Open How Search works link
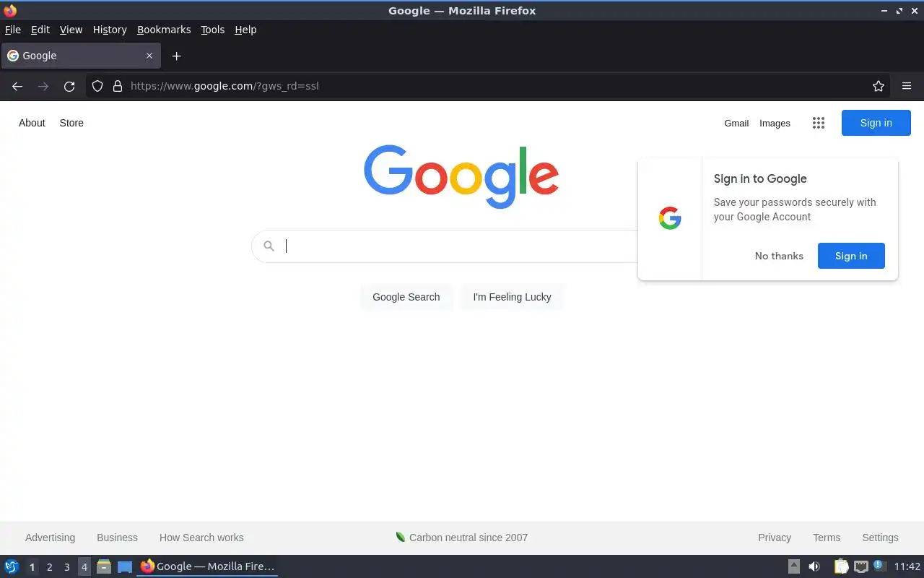The image size is (924, 578). 201,538
